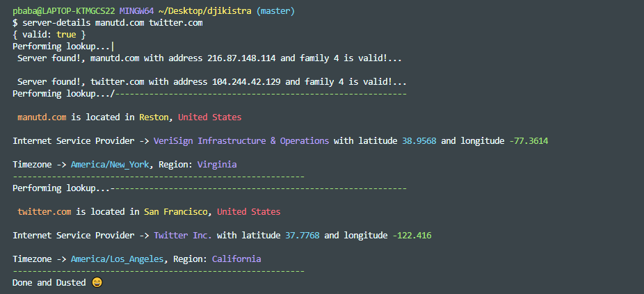Click the timezone America/Los_Angeles
Image resolution: width=644 pixels, height=294 pixels.
pyautogui.click(x=118, y=259)
